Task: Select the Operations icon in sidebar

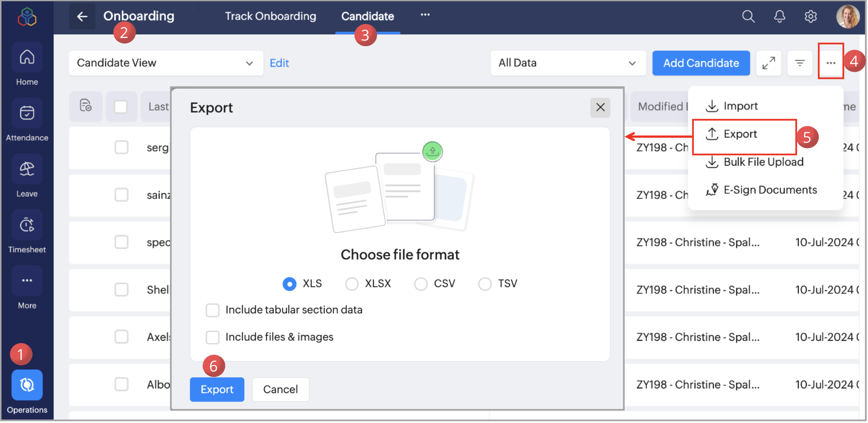Action: pos(27,385)
